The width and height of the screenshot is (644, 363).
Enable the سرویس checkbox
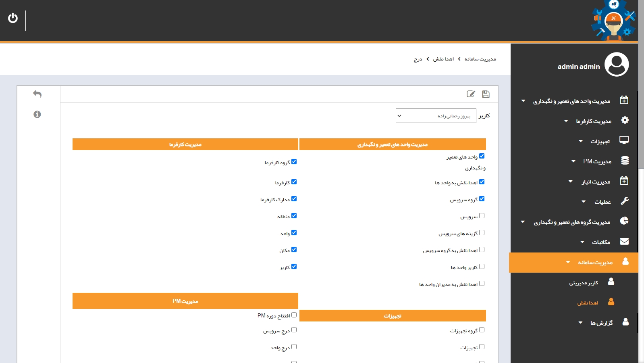482,216
